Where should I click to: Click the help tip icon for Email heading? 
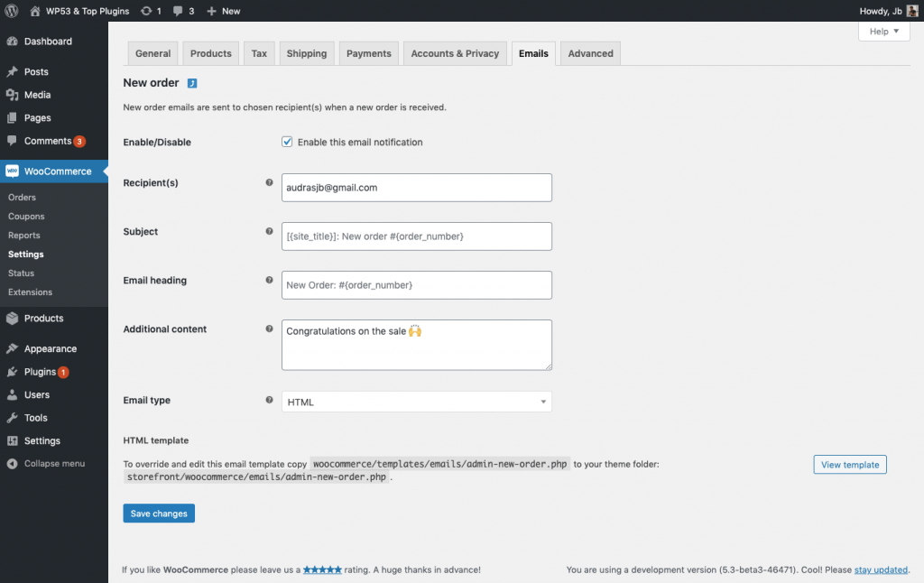click(269, 280)
